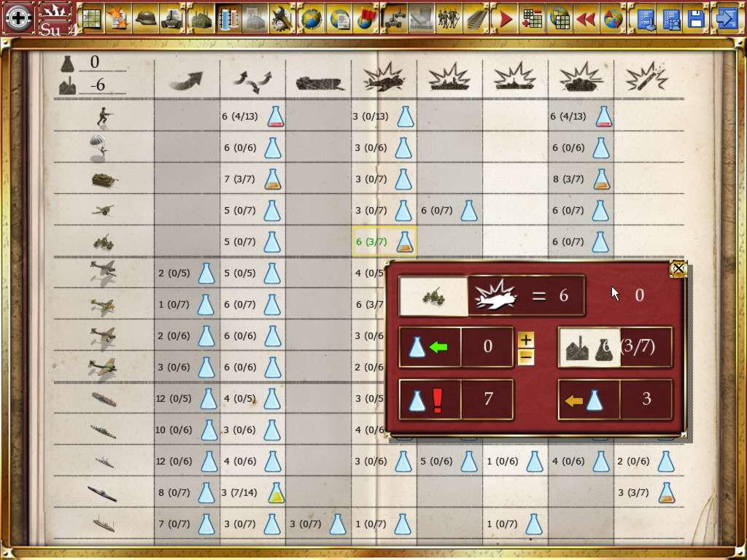Click the paratrooper unit icon
Image resolution: width=747 pixels, height=560 pixels.
coord(99,147)
